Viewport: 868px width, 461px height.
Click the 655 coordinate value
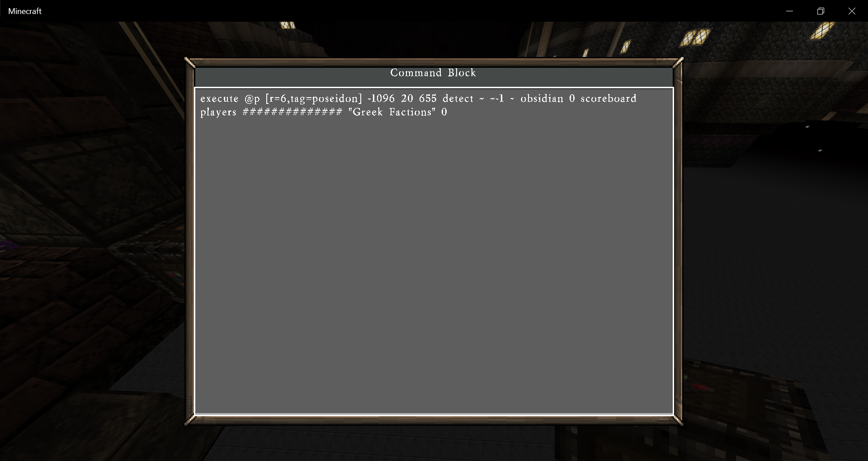coord(428,99)
